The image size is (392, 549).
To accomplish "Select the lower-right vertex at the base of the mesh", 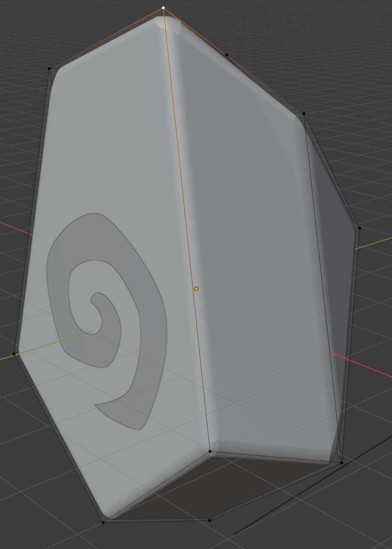I will click(x=341, y=463).
